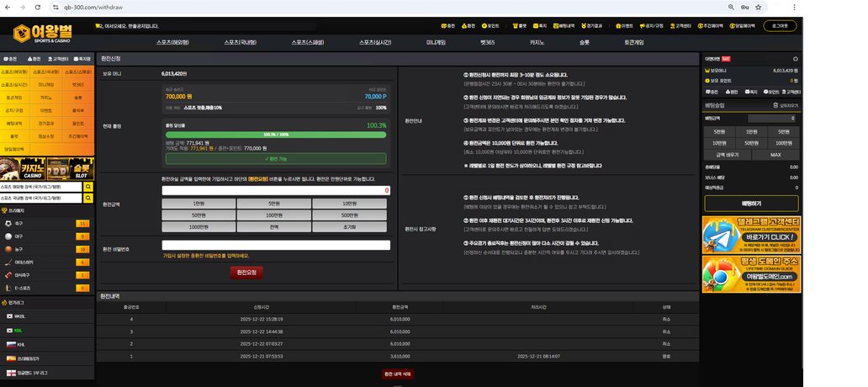Viewport: 868px width, 387px height.
Task: Click the refresh icon beside 이벤이벤
Action: (795, 59)
